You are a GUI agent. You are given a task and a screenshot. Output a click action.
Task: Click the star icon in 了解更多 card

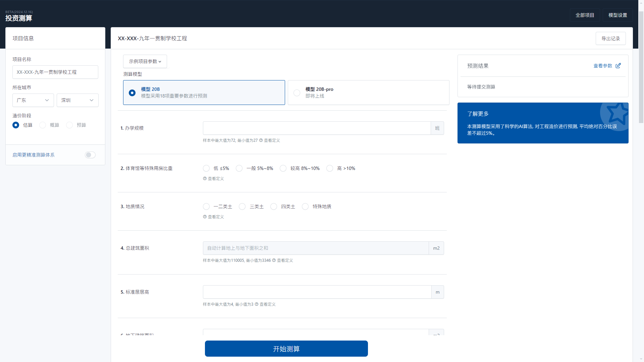[x=618, y=114]
